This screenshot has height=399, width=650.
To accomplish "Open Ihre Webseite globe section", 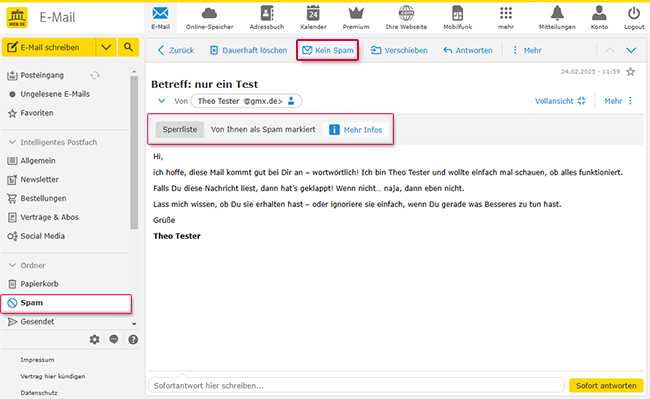I will [406, 18].
